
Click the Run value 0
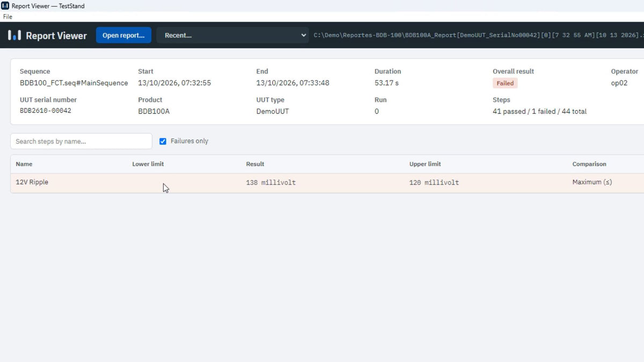(377, 112)
